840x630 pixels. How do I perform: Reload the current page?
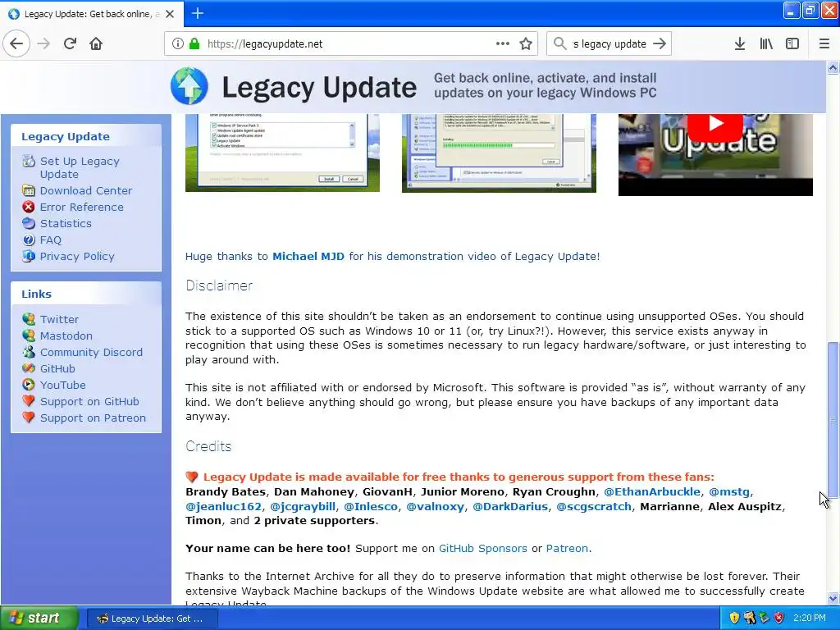point(71,43)
